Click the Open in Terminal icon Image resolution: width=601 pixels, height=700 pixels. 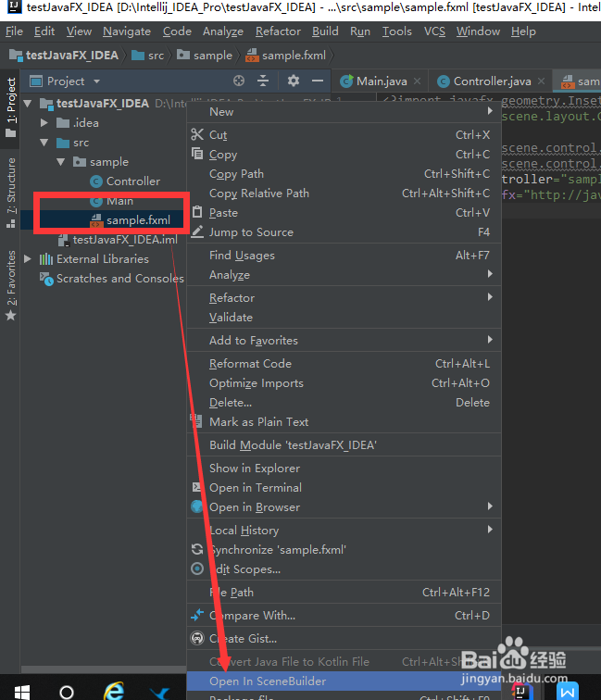(196, 487)
